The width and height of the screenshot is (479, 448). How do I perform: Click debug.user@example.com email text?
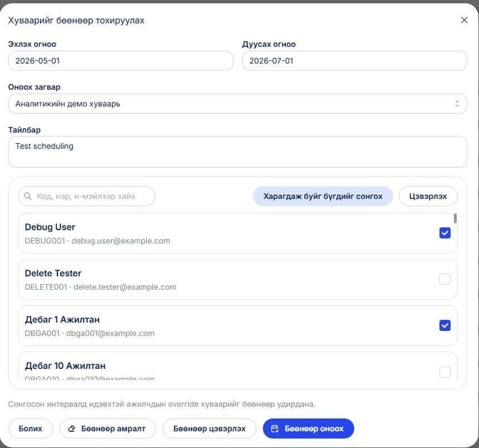tap(121, 241)
